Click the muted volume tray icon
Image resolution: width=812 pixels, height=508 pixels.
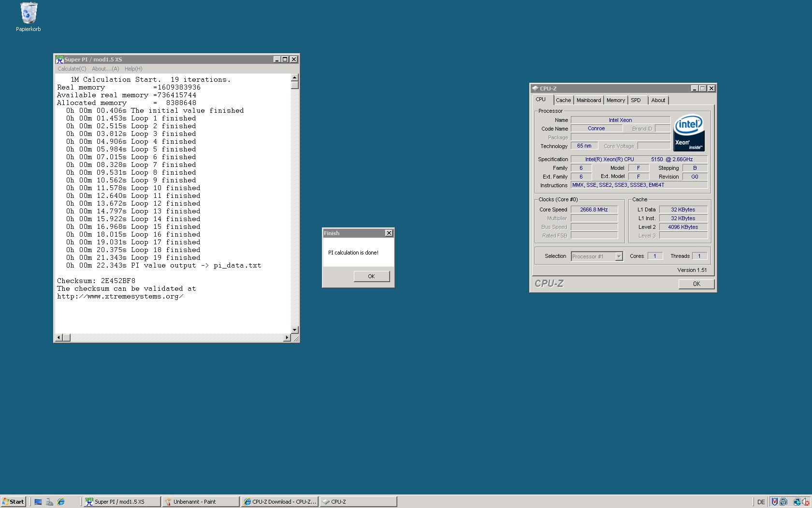click(806, 502)
